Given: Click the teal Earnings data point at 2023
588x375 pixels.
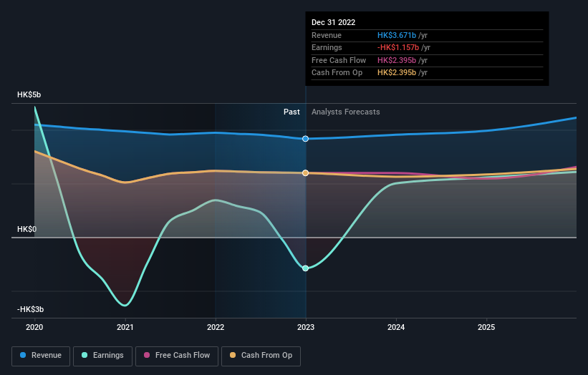Looking at the screenshot, I should 306,268.
